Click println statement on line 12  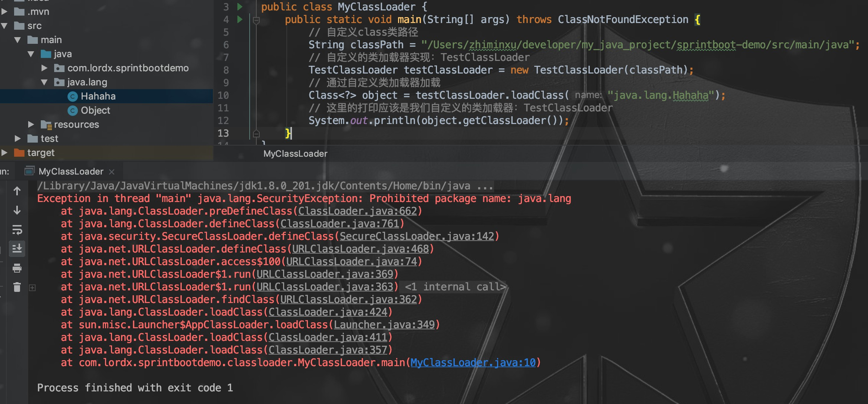[438, 121]
